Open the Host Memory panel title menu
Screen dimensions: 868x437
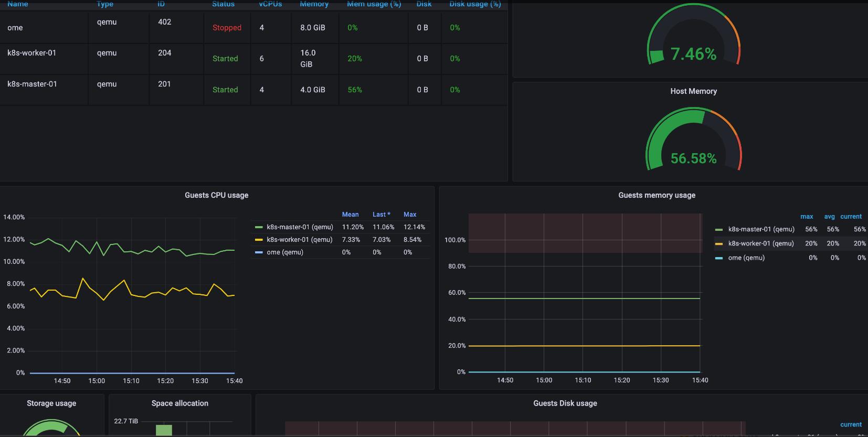tap(693, 91)
